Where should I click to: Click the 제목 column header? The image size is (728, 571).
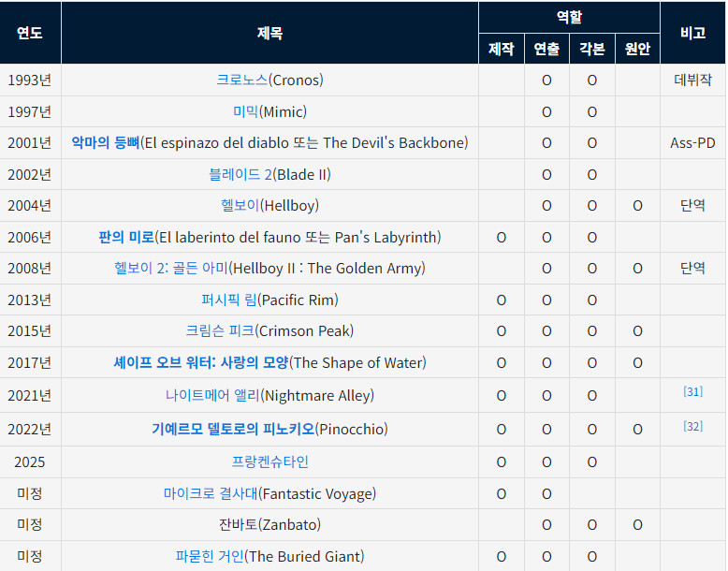coord(269,33)
